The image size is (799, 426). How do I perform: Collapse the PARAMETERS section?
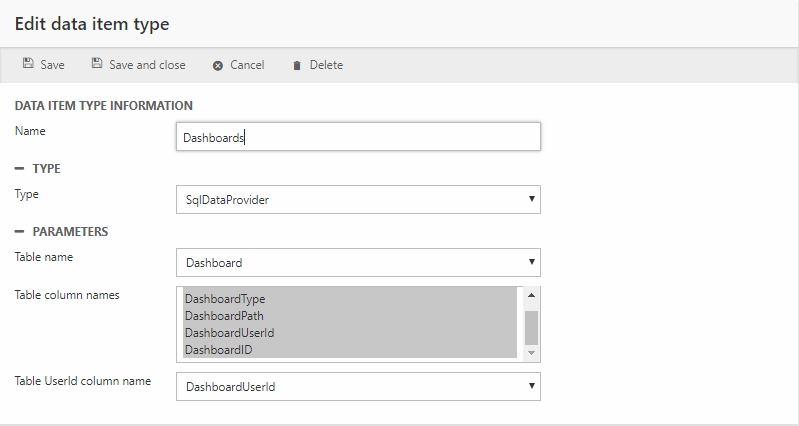coord(19,232)
